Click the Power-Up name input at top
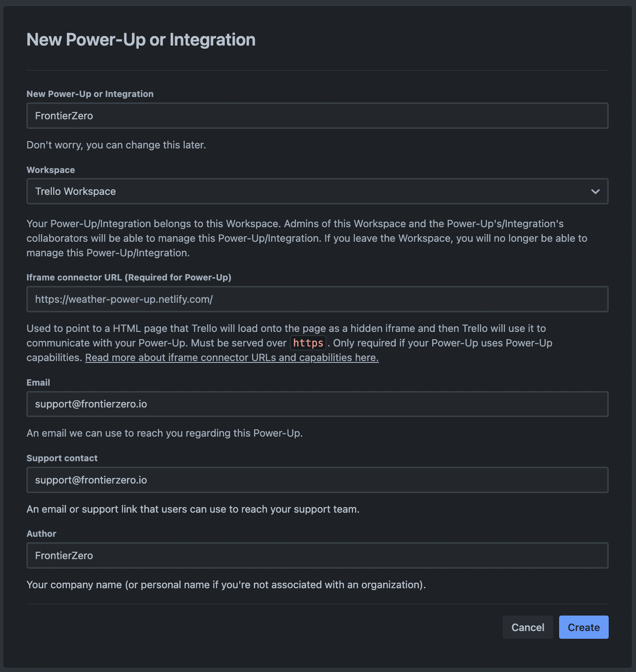The width and height of the screenshot is (636, 672). (x=317, y=116)
